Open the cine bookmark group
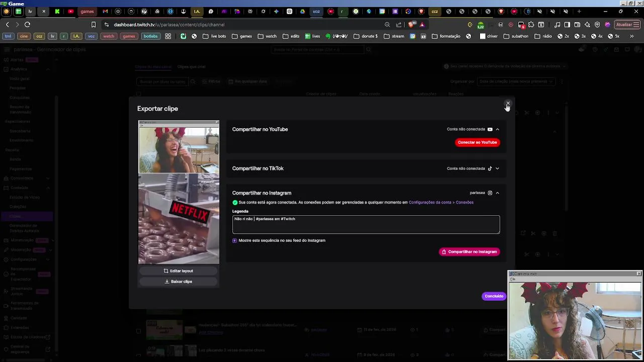Viewport: 644px width, 362px height. pyautogui.click(x=24, y=36)
